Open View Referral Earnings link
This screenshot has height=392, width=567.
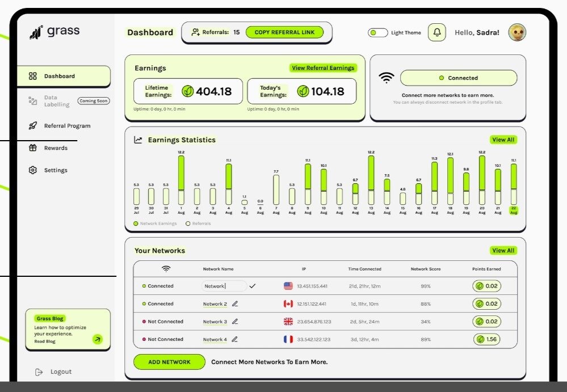323,68
